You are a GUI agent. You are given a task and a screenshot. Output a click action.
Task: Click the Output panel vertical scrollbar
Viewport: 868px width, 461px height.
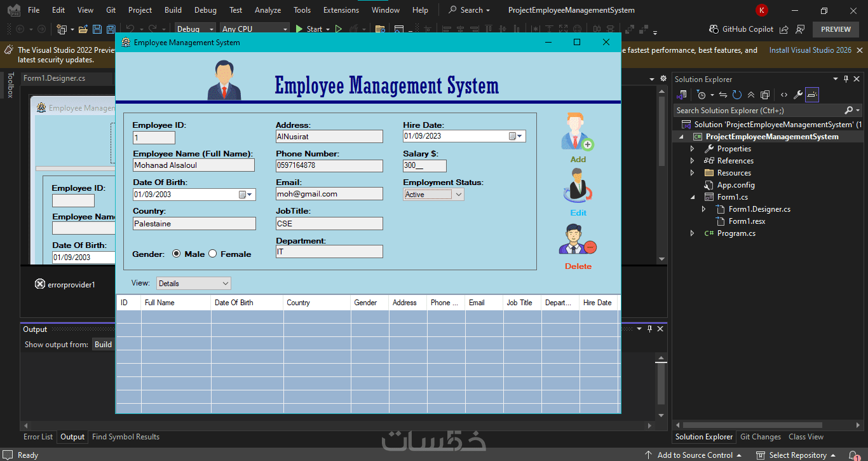point(661,385)
